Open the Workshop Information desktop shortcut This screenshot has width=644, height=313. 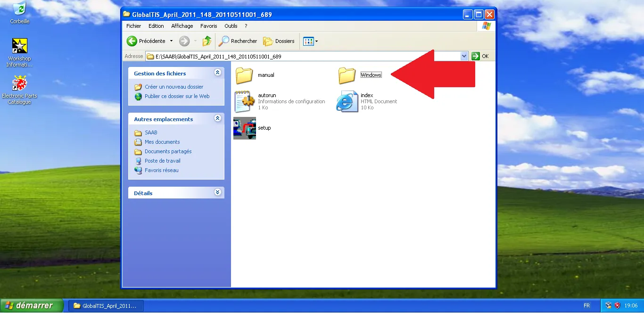19,47
